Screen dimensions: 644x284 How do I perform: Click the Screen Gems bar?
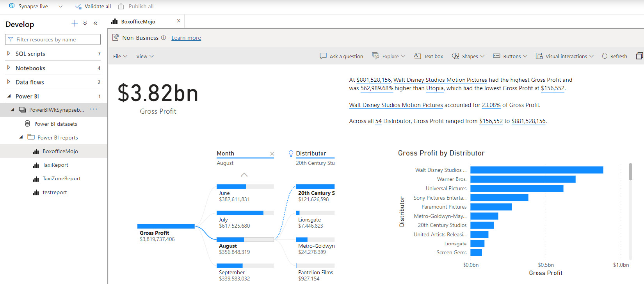[x=476, y=252]
